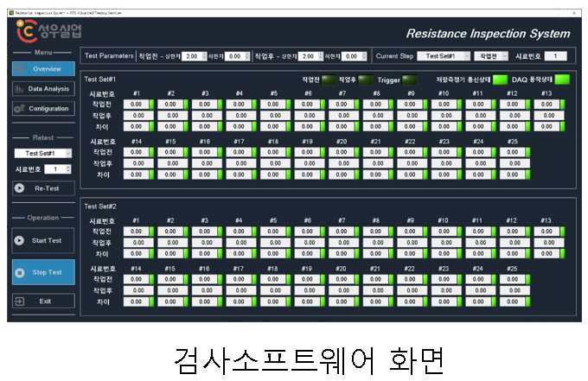Click the 작업후 하한치 0.00 field
This screenshot has height=381, width=588.
(352, 56)
